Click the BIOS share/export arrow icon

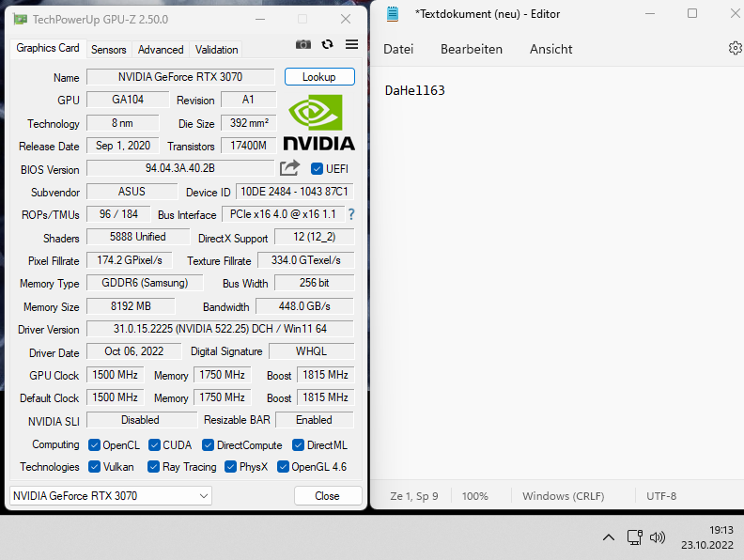tap(290, 168)
